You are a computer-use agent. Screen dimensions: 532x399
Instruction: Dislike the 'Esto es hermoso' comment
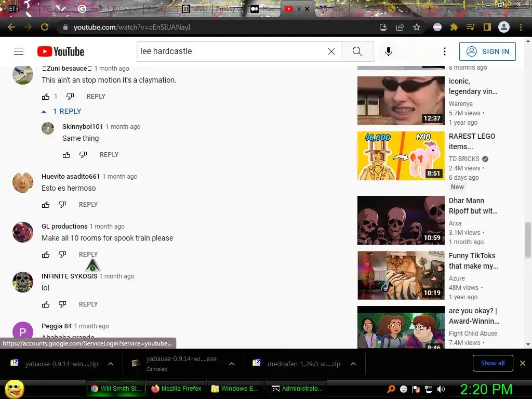click(62, 205)
